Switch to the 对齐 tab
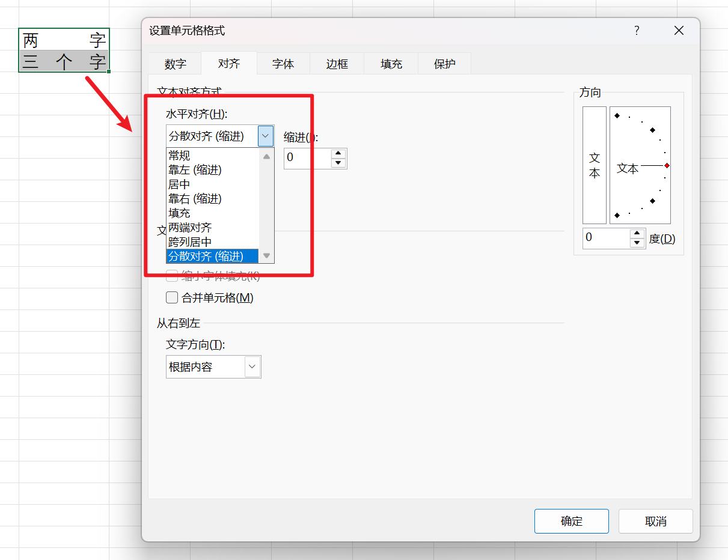Viewport: 728px width, 560px height. (x=229, y=64)
